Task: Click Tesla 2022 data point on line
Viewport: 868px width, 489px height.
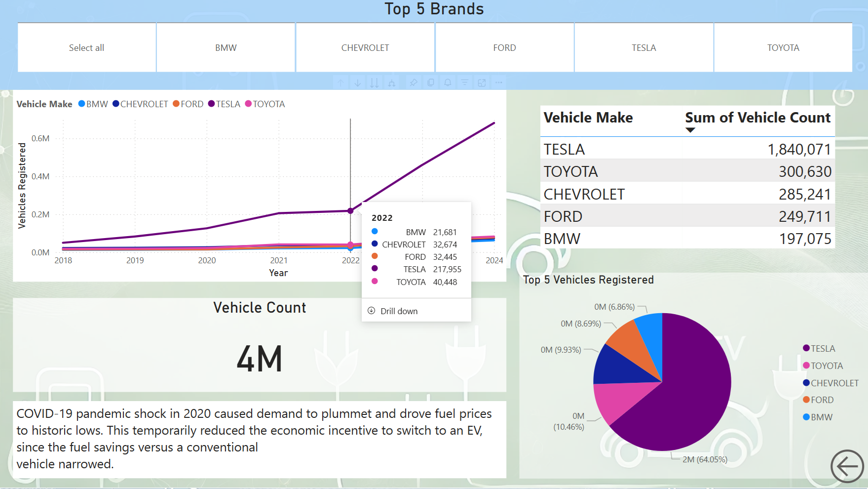Action: point(350,210)
